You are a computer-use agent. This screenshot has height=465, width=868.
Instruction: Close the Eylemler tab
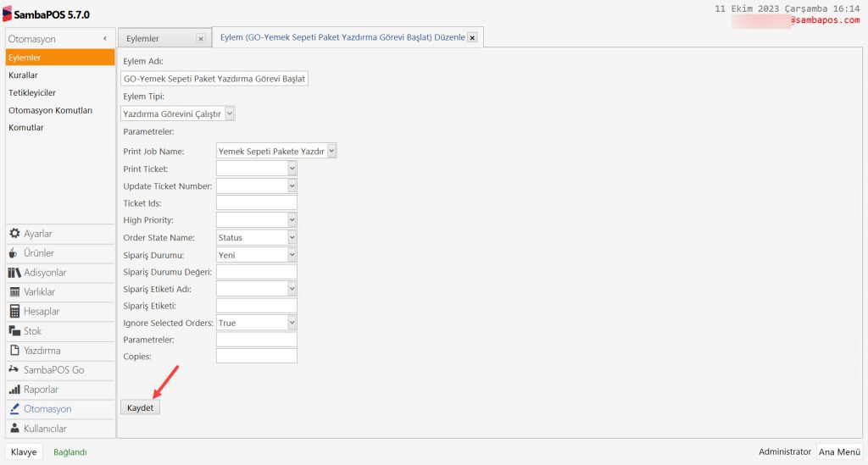(x=201, y=39)
